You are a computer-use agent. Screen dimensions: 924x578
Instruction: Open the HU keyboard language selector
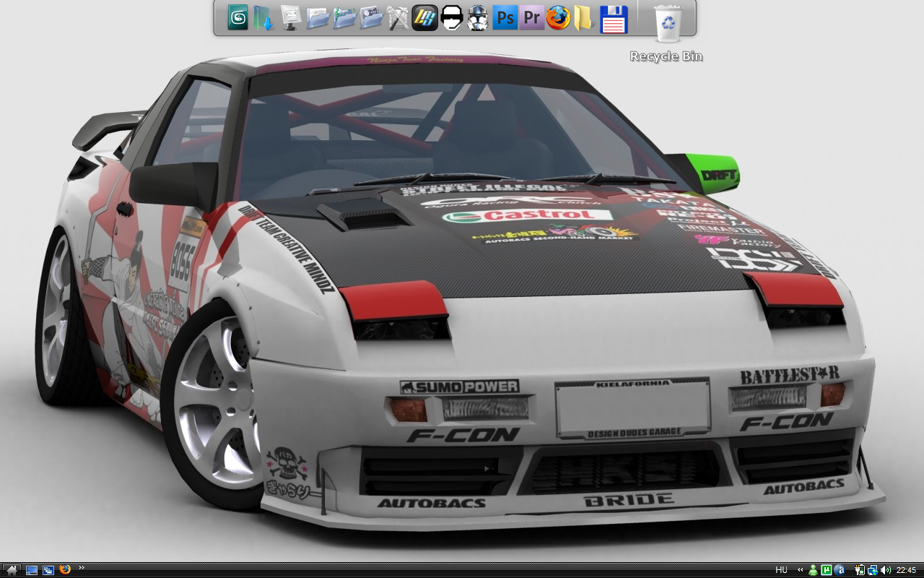[x=781, y=570]
